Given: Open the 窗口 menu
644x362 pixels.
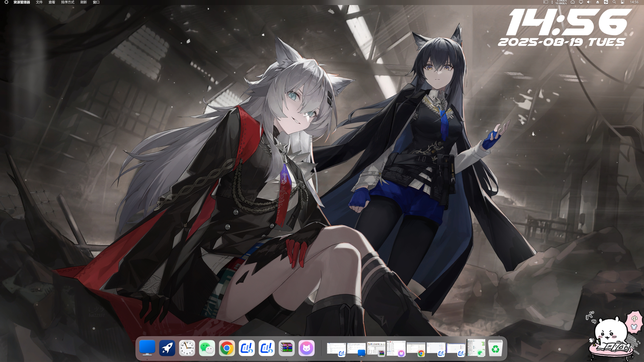Looking at the screenshot, I should tap(96, 2).
